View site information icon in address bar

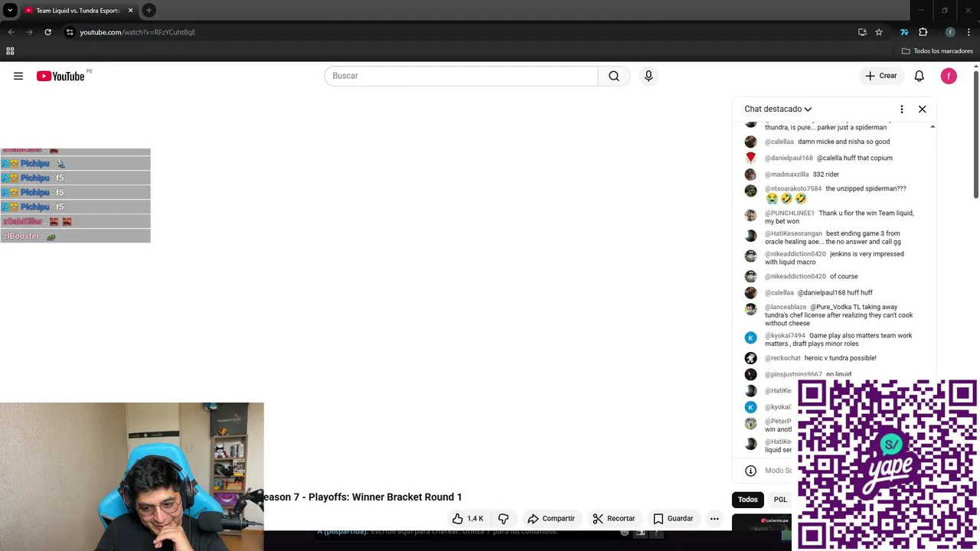coord(70,32)
